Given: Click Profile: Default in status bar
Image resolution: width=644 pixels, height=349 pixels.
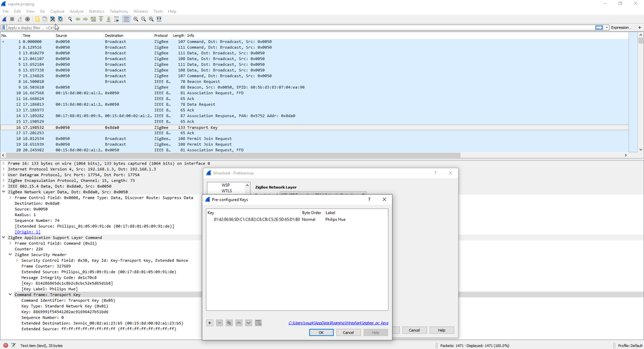Looking at the screenshot, I should [x=630, y=346].
